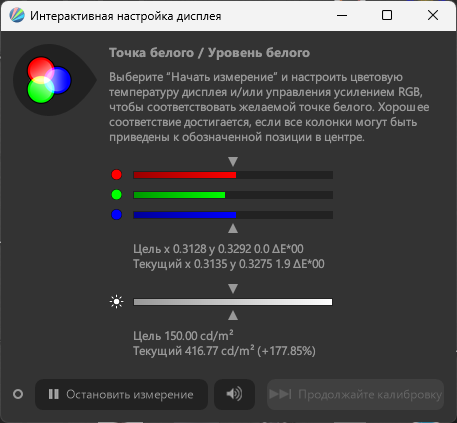Click Продолжайте калибровку button
The image size is (457, 423).
pos(355,394)
